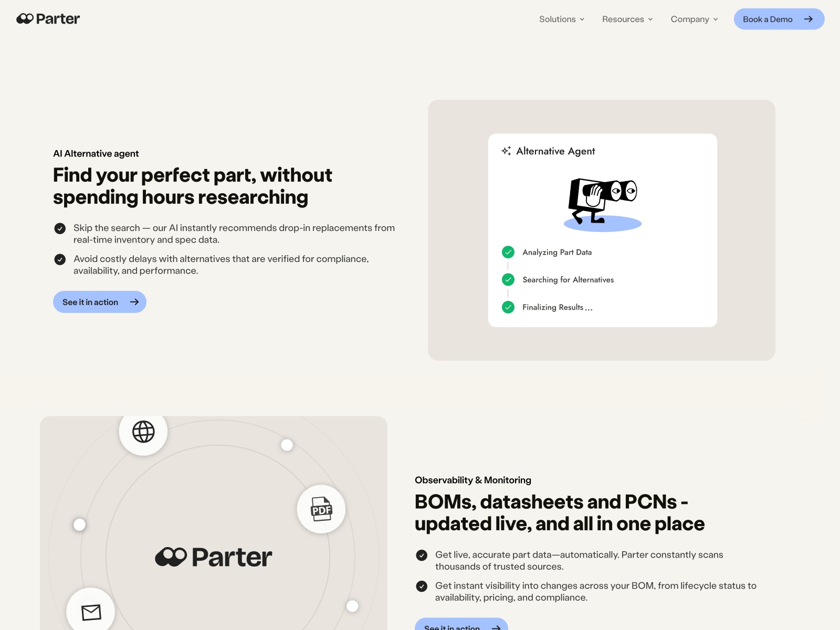Click check bullet beside 'Get live, accurate part data'
840x630 pixels.
tap(422, 555)
